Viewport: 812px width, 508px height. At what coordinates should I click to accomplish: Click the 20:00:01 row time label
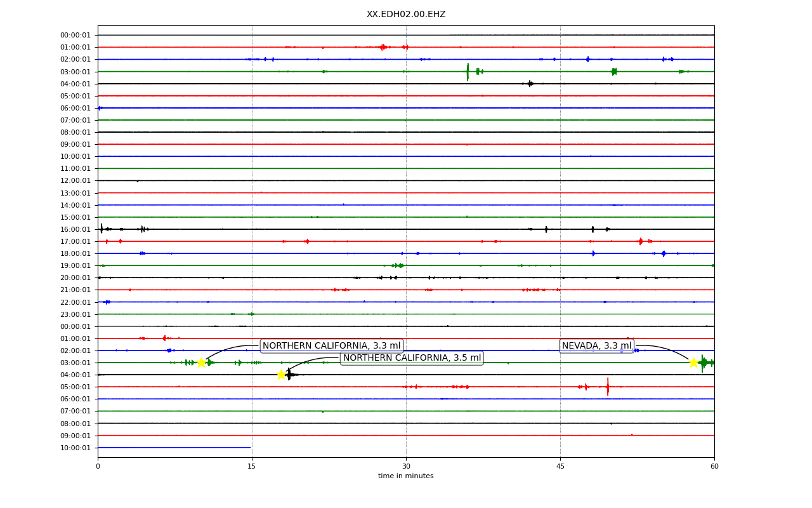click(75, 277)
